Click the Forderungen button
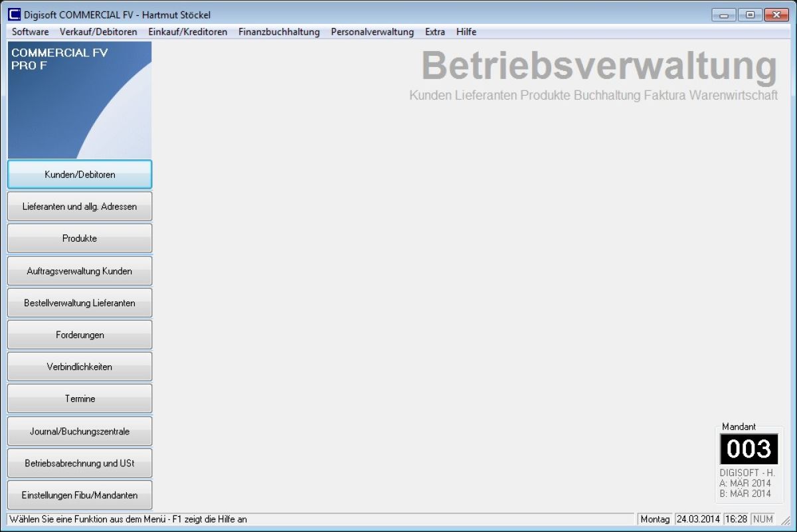 tap(80, 335)
